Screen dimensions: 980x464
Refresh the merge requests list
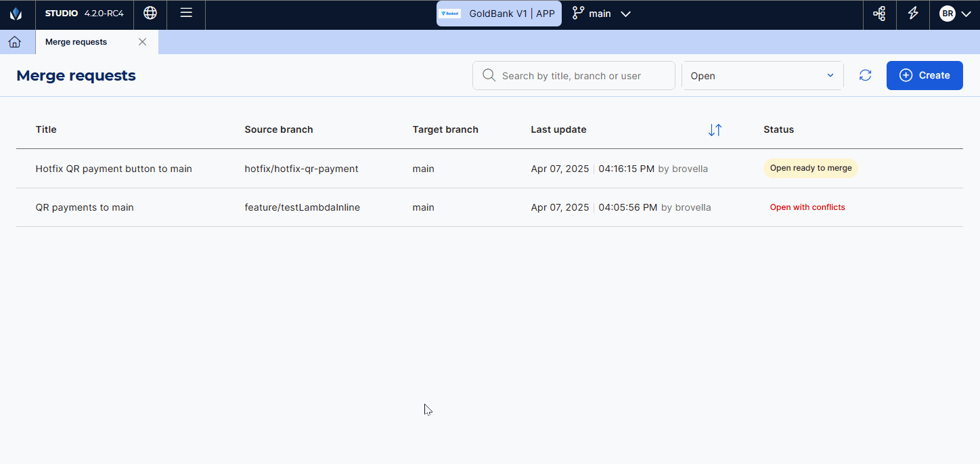[x=865, y=75]
